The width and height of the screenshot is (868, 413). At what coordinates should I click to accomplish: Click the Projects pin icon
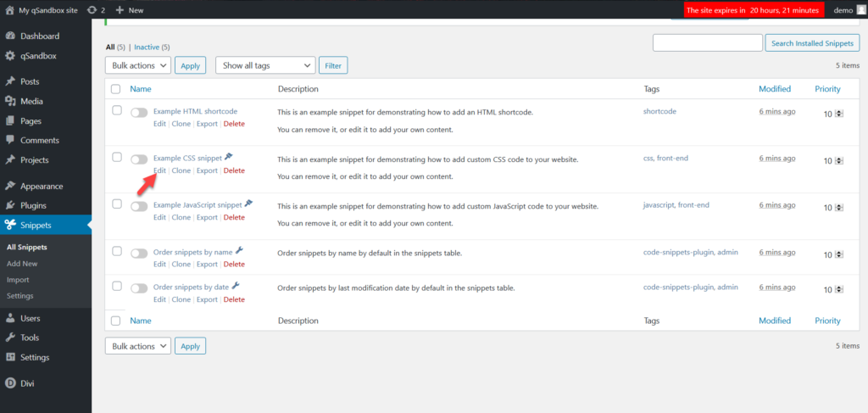tap(10, 160)
